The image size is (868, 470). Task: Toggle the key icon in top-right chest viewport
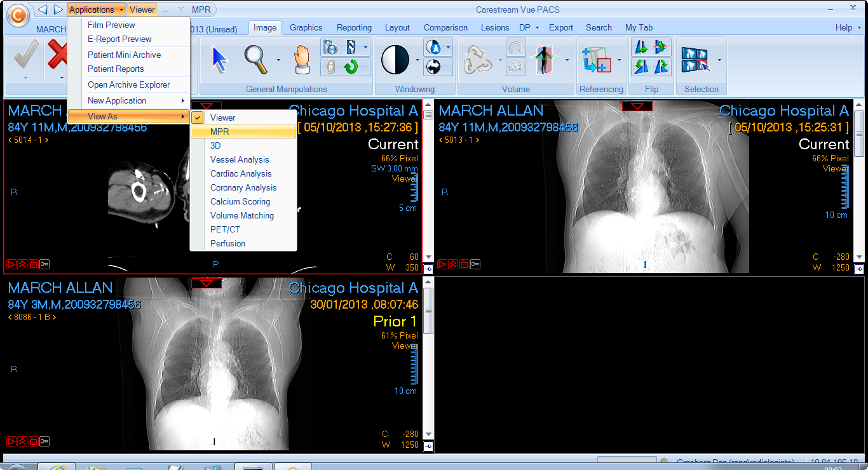[475, 264]
